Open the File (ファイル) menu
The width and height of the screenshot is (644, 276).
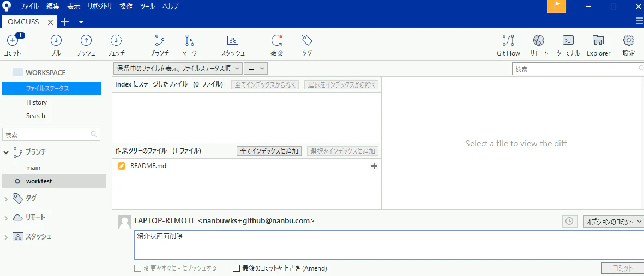pos(29,6)
